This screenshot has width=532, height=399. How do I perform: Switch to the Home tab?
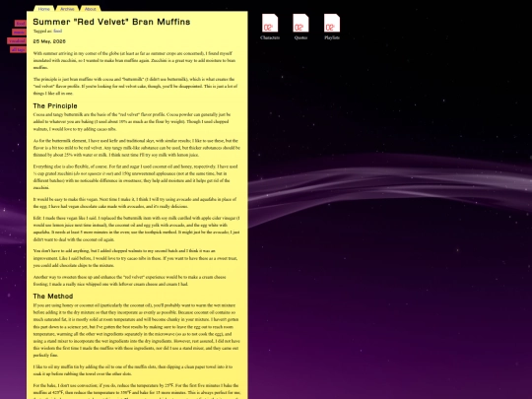click(44, 9)
